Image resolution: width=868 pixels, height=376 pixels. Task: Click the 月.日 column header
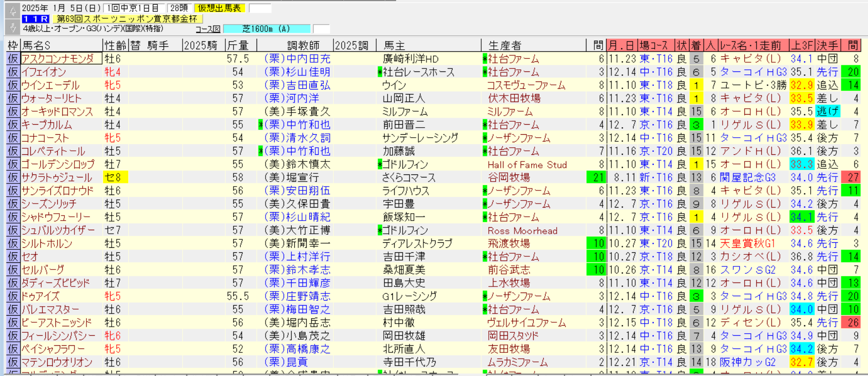622,45
